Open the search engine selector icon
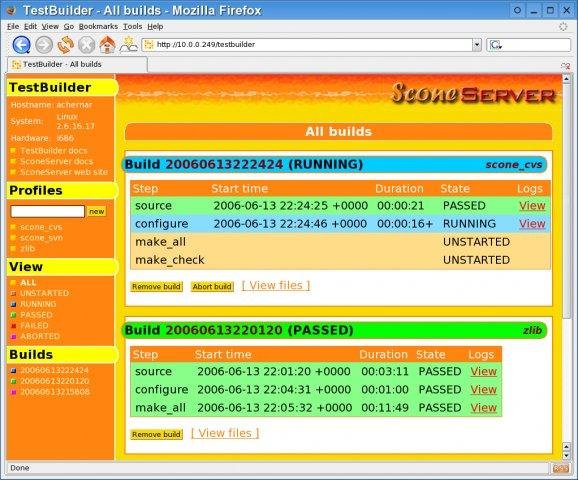 click(x=495, y=45)
